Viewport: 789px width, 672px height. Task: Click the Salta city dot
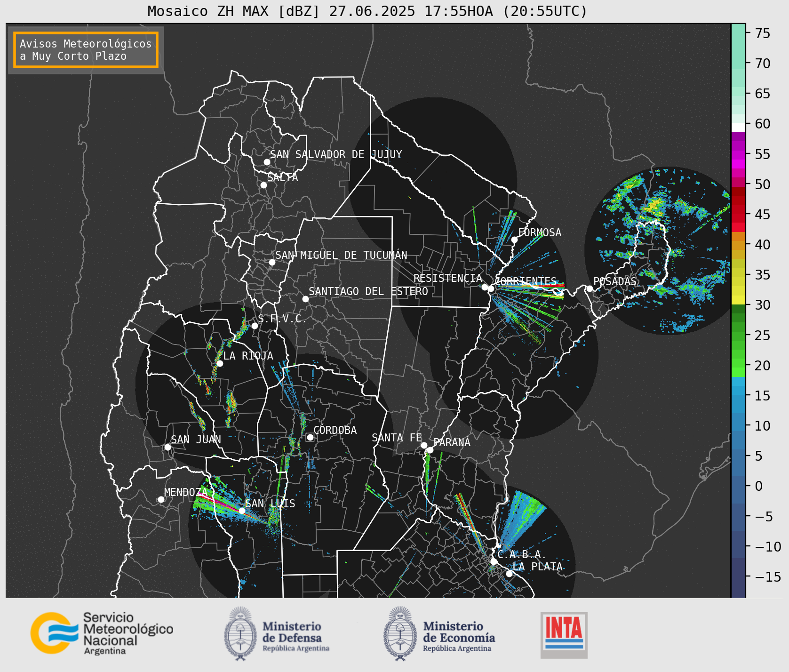click(264, 185)
